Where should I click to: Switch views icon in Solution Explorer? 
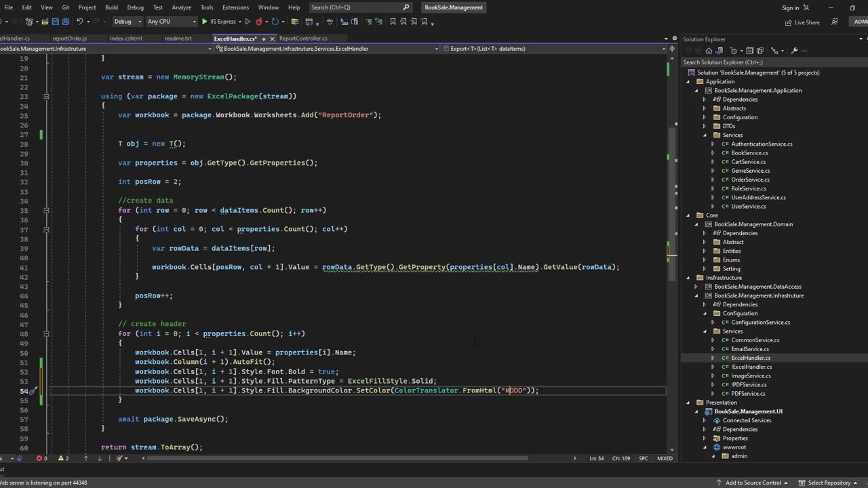(x=719, y=51)
